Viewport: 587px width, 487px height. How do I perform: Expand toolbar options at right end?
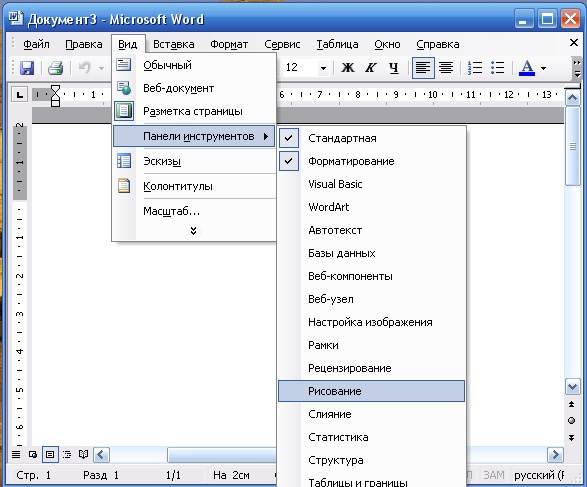click(x=577, y=68)
